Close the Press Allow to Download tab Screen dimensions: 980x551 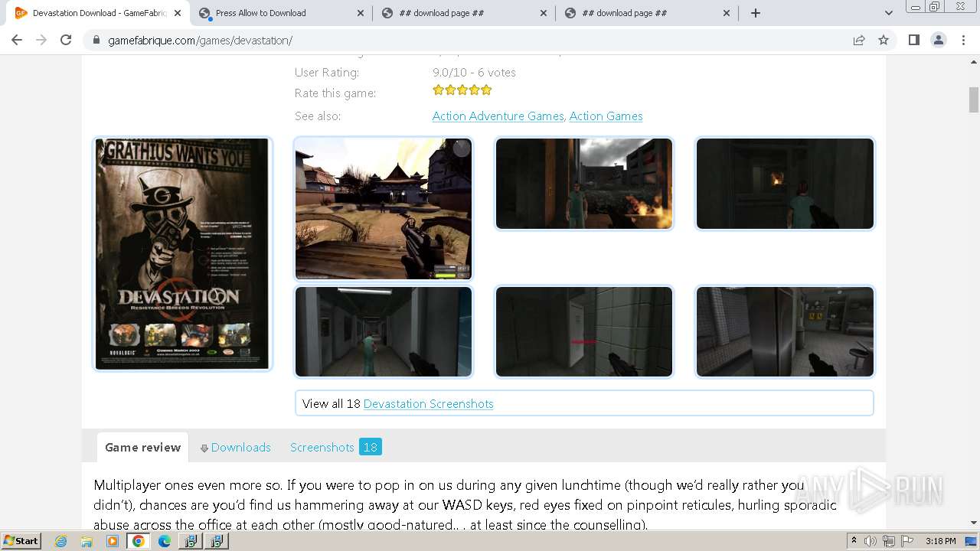pyautogui.click(x=361, y=13)
